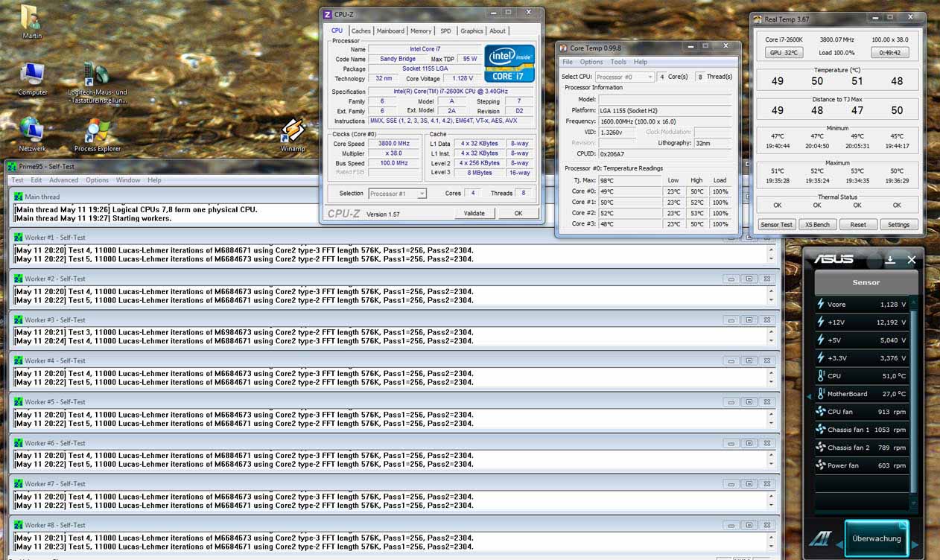Open the Selection processor dropdown in CPU-Z

pos(398,194)
